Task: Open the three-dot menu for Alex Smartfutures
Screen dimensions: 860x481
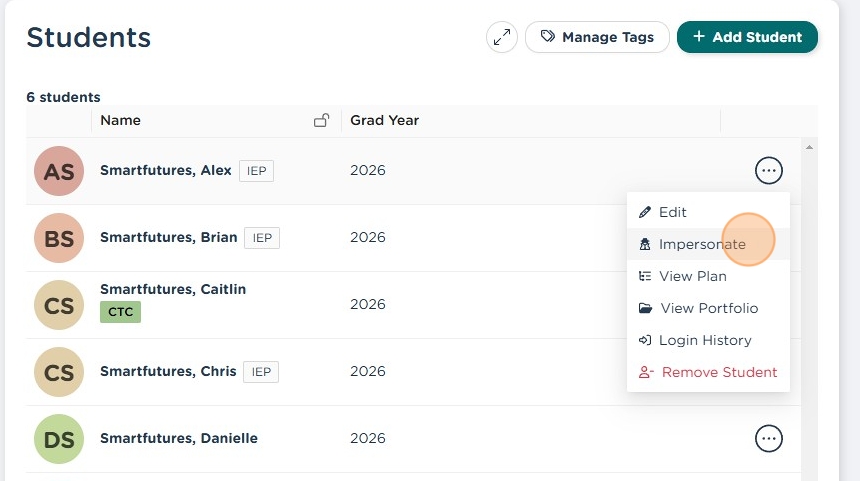Action: [x=768, y=171]
